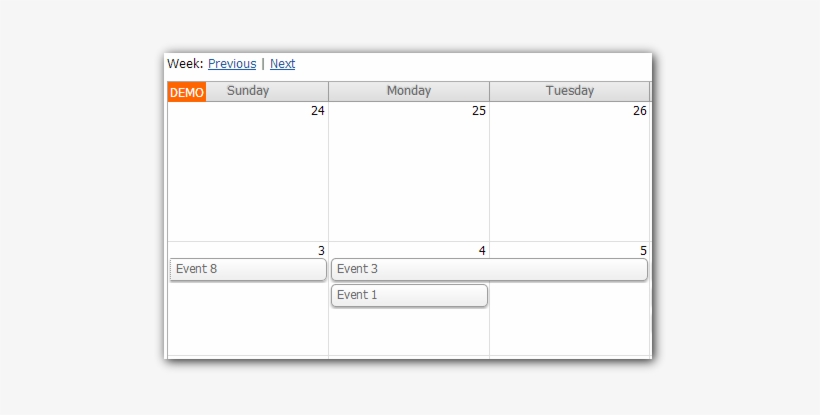Screen dimensions: 820x415
Task: Go to the Next week
Action: coord(282,64)
